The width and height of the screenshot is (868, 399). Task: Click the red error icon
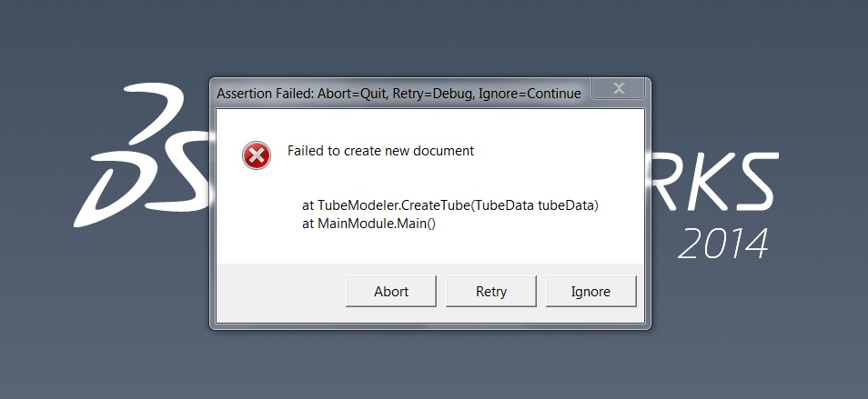257,155
